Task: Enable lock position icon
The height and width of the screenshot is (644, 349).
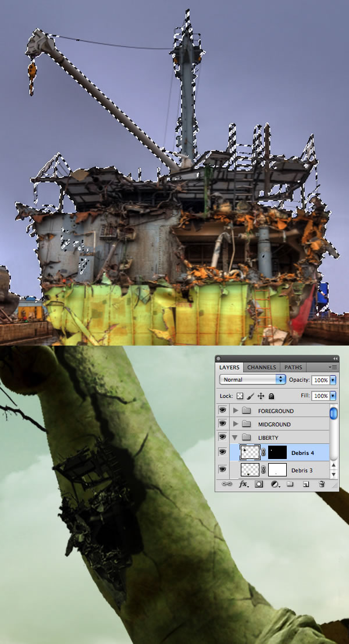Action: coord(261,396)
